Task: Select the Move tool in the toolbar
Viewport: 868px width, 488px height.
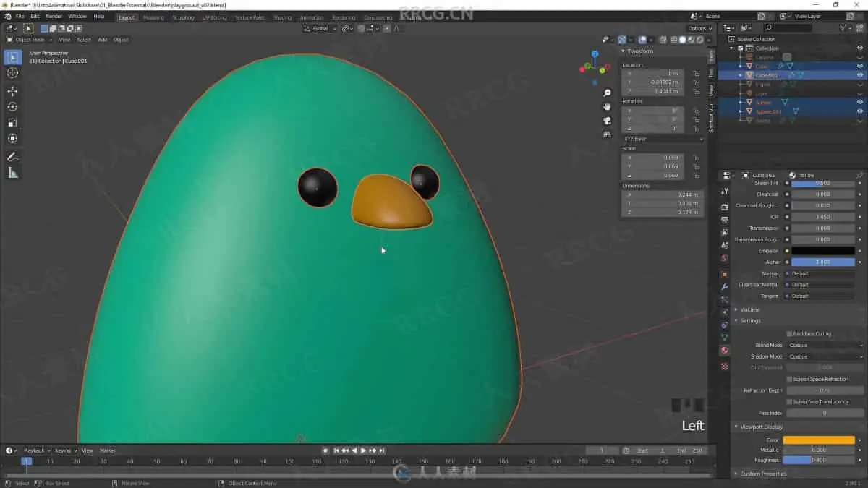Action: pyautogui.click(x=12, y=91)
